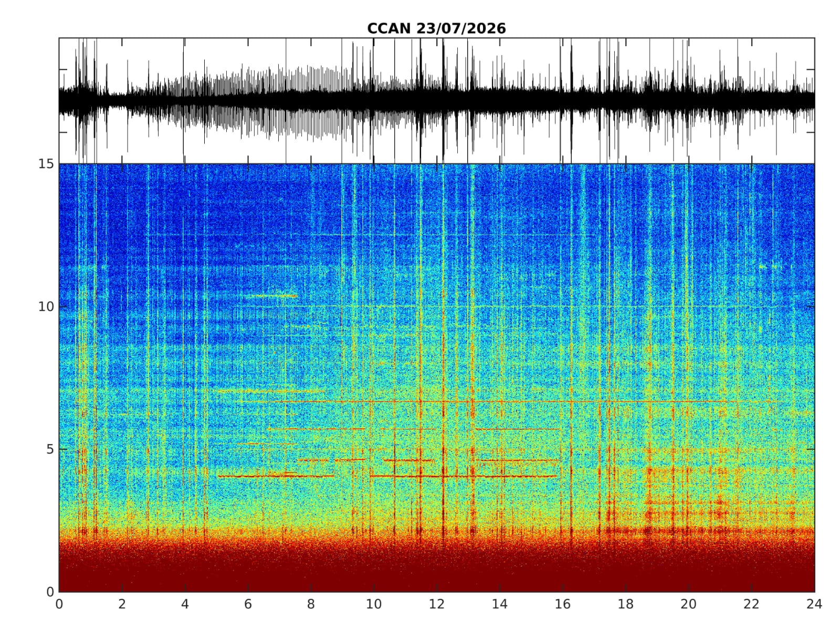Click the plot title CCAN 23/07/2026
Screen dimensions: 840x630
pyautogui.click(x=436, y=28)
